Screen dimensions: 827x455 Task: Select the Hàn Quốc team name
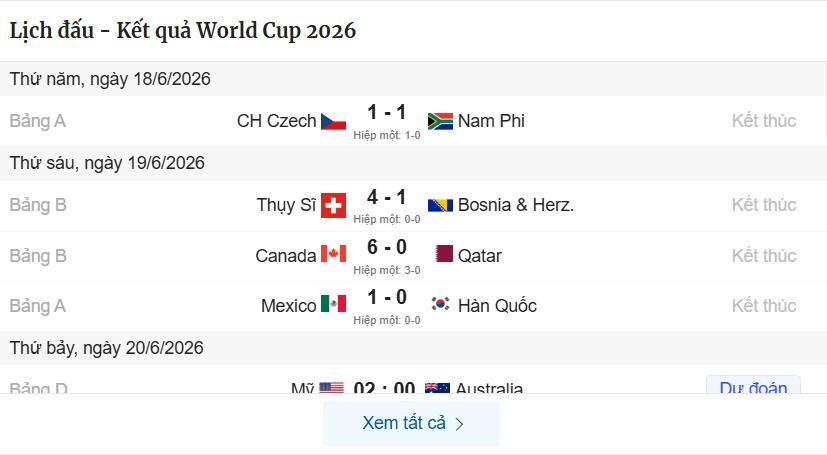coord(497,306)
